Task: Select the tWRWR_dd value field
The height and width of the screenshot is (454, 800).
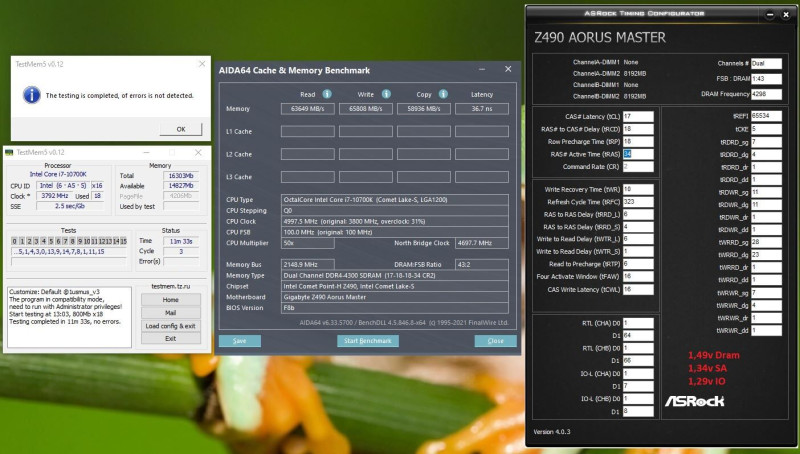Action: (766, 330)
